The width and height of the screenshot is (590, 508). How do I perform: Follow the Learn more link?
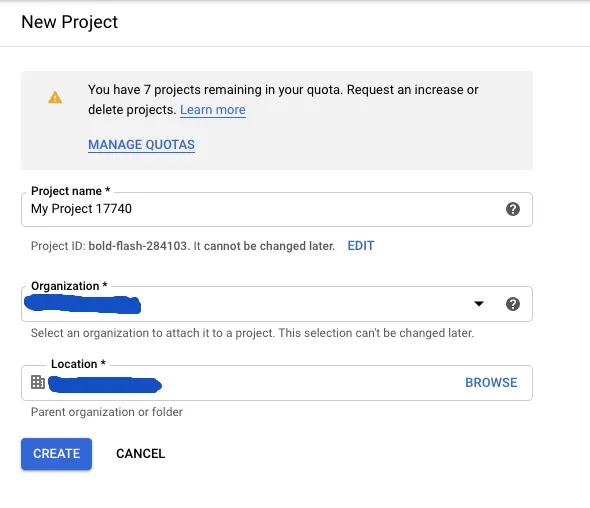213,110
